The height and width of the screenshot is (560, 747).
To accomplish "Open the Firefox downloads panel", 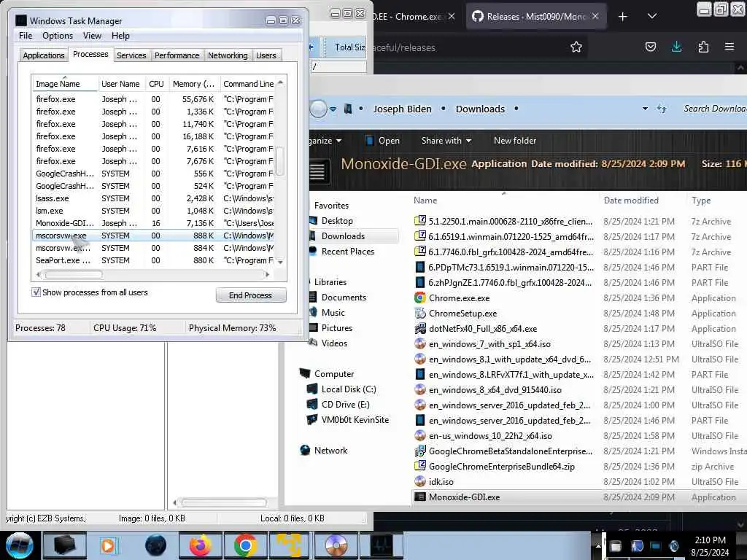I will pos(676,47).
